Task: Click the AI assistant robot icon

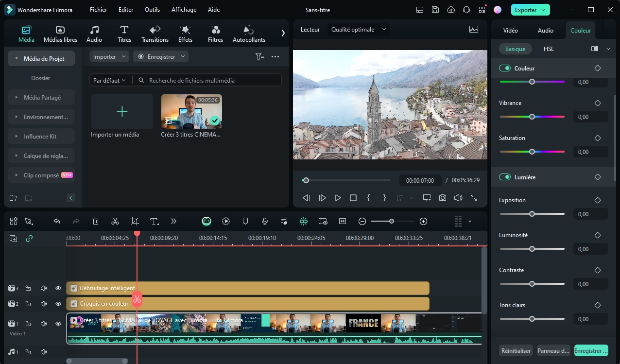Action: pos(207,221)
